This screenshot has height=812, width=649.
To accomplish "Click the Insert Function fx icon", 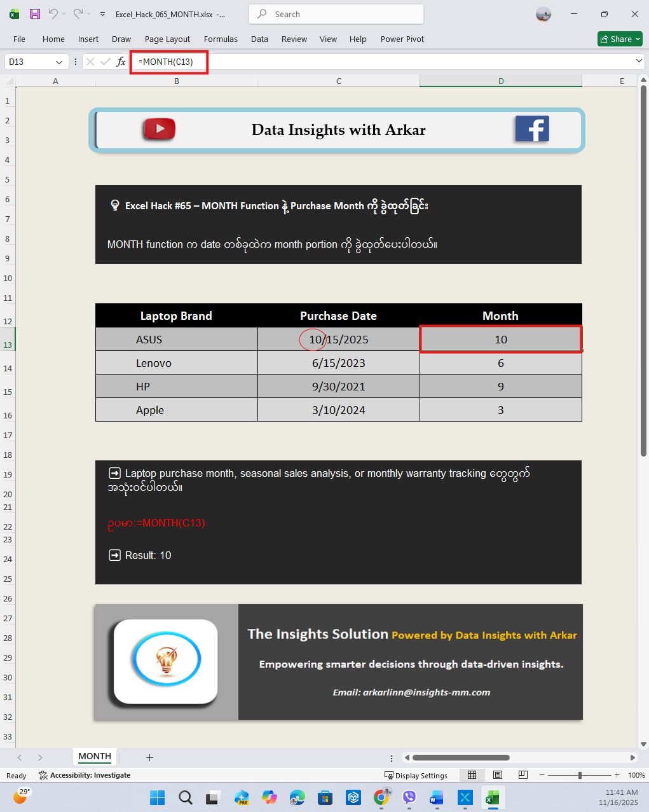I will click(121, 62).
